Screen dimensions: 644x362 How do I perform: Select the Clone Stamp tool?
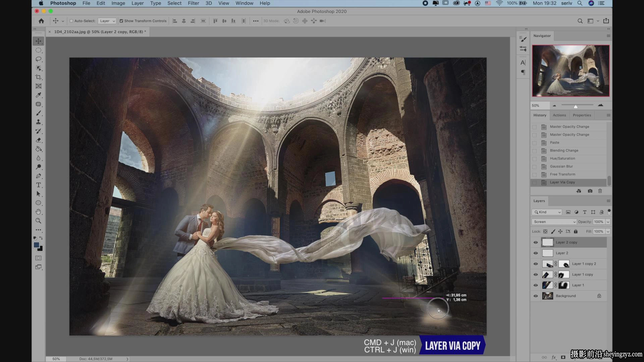click(x=39, y=122)
